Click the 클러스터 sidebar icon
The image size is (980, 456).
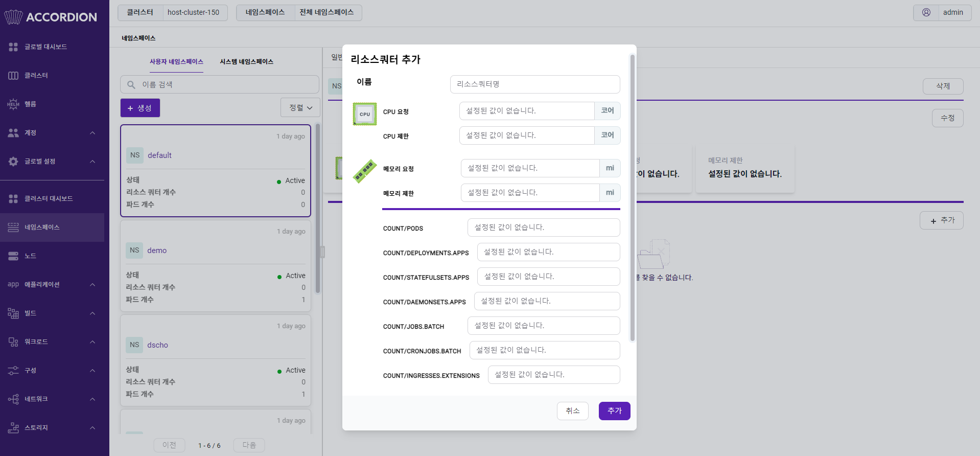13,76
